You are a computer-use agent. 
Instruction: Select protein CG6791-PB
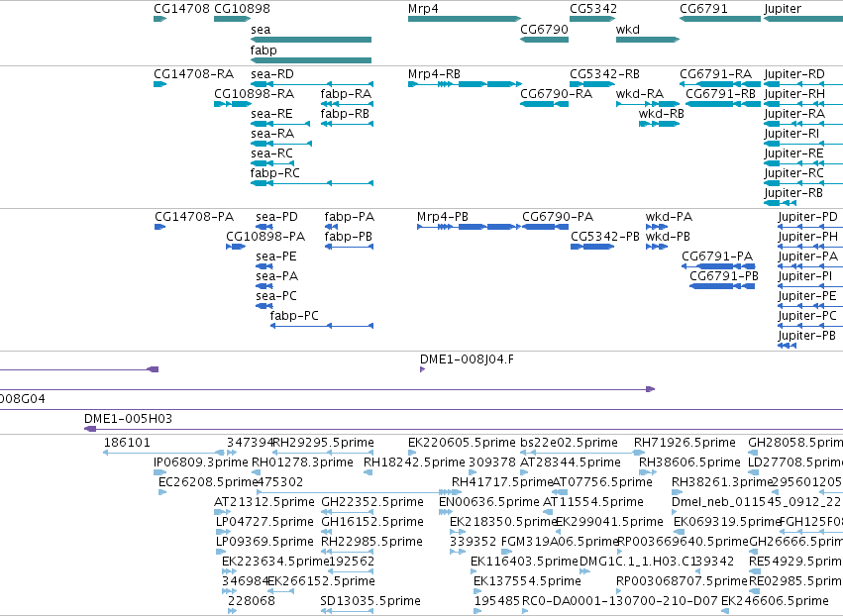pos(722,286)
